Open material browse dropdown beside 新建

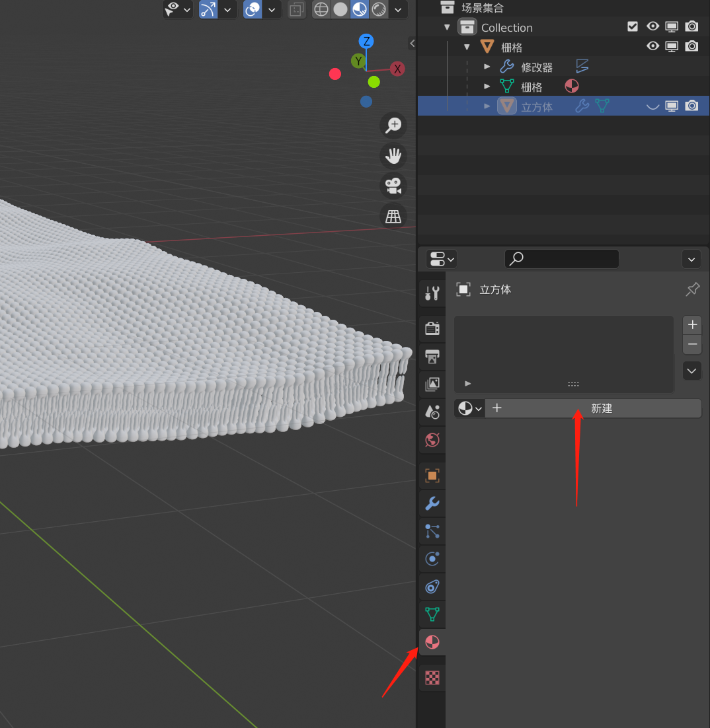tap(469, 408)
